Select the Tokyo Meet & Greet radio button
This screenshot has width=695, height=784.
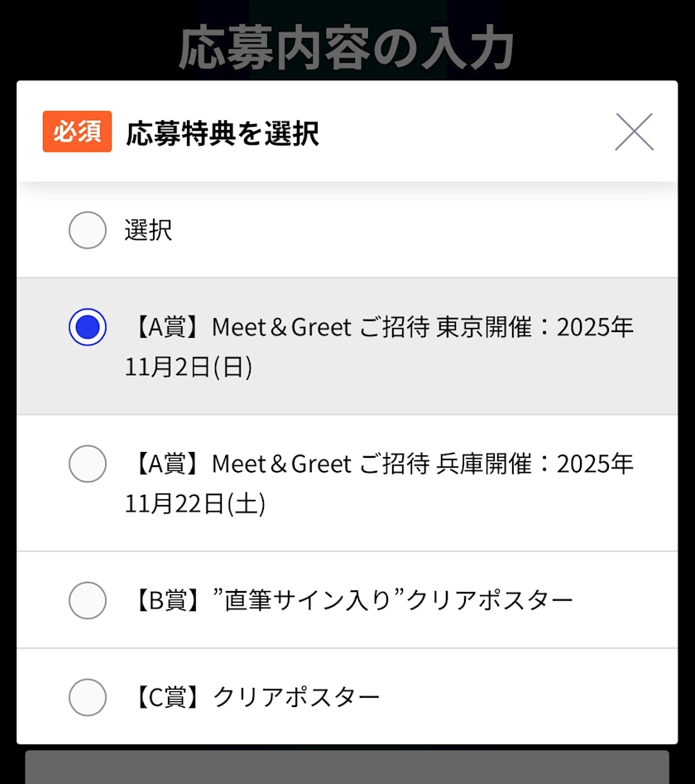88,328
